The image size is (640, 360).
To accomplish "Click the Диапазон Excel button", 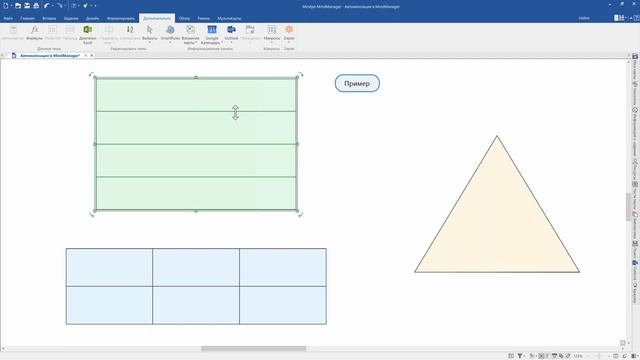I will coord(87,34).
